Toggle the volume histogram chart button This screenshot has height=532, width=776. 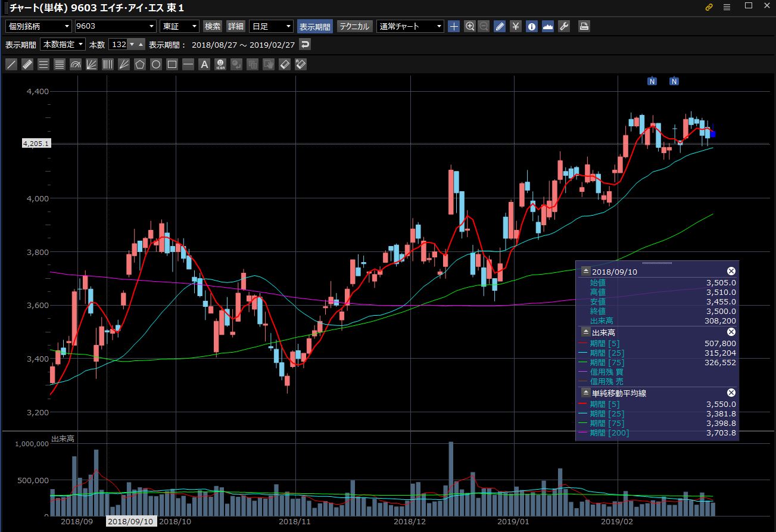[548, 26]
